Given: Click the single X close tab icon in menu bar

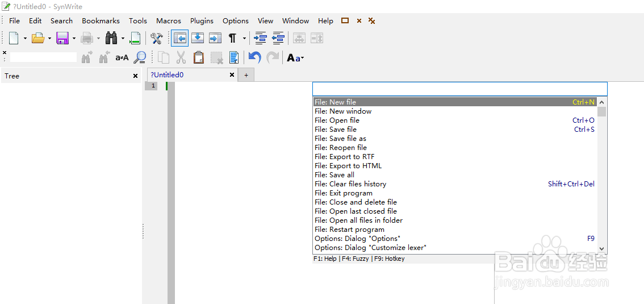Looking at the screenshot, I should [359, 21].
